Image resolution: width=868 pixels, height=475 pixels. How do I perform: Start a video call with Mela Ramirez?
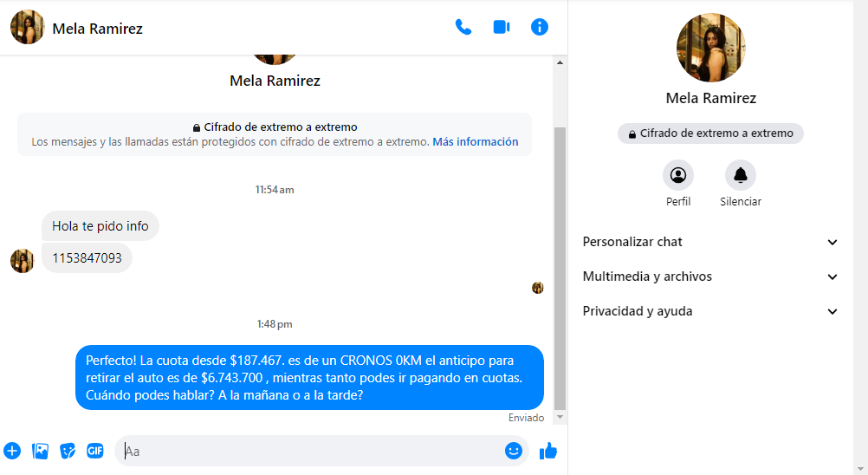click(502, 27)
